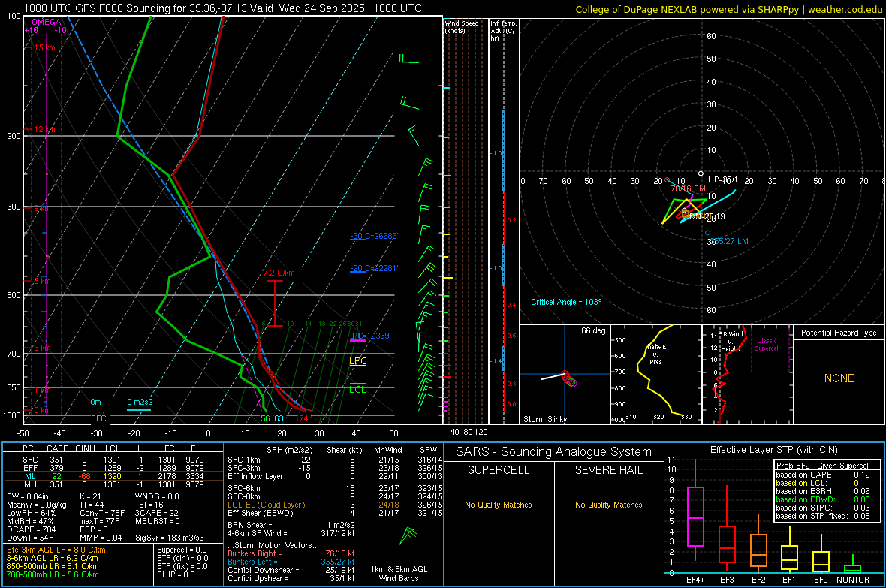886x588 pixels.
Task: Click the 'Sfc-3km AGL LR = 8.0 C/km' line
Action: click(56, 550)
